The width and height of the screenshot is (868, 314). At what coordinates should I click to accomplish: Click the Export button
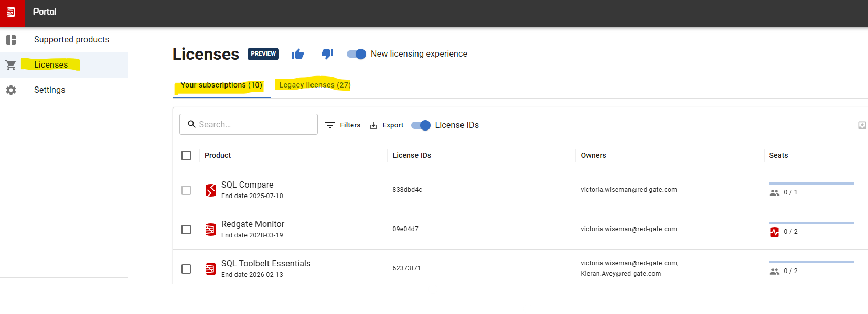387,125
